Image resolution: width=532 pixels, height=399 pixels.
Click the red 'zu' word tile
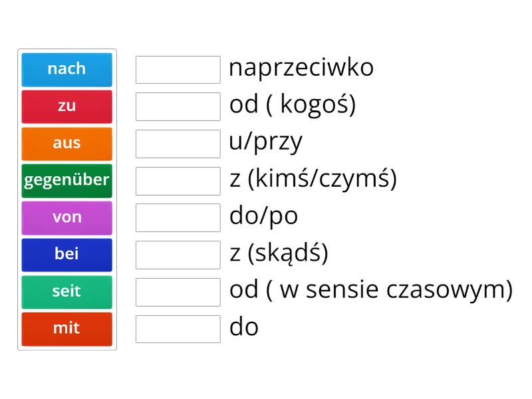(66, 106)
